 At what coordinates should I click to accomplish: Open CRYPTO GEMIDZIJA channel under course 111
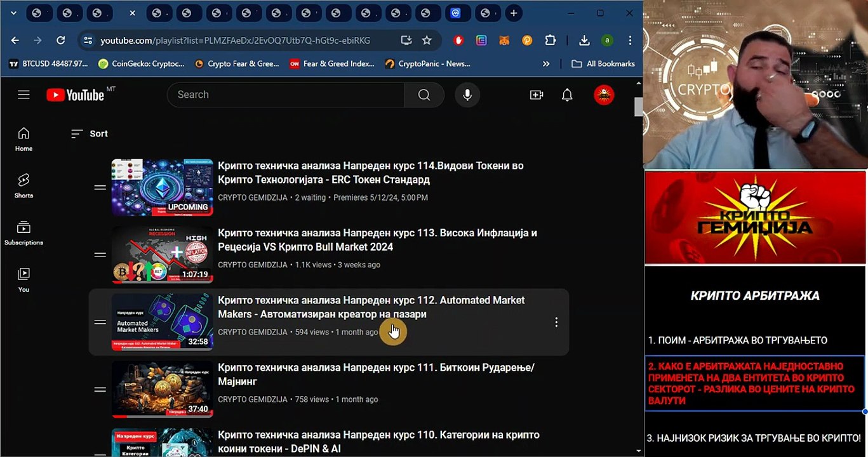(x=253, y=399)
